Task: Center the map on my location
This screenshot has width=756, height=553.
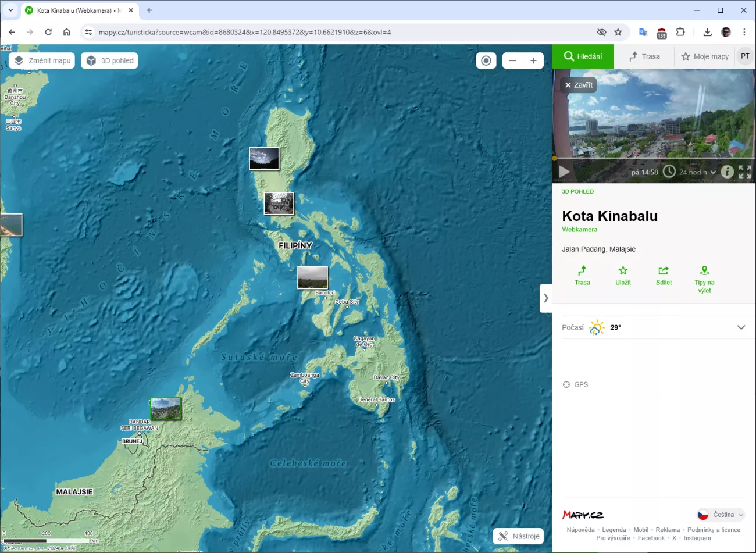Action: pos(486,60)
